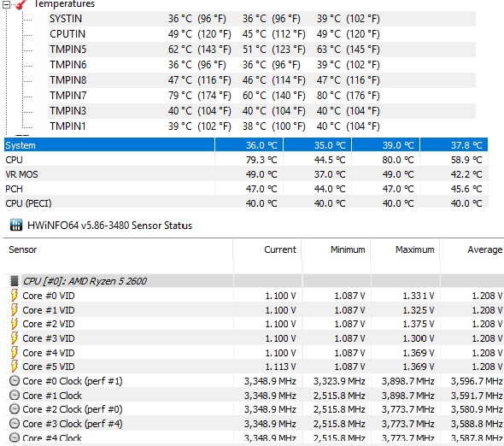Select the TMPIN5 temperature row

(x=261, y=50)
